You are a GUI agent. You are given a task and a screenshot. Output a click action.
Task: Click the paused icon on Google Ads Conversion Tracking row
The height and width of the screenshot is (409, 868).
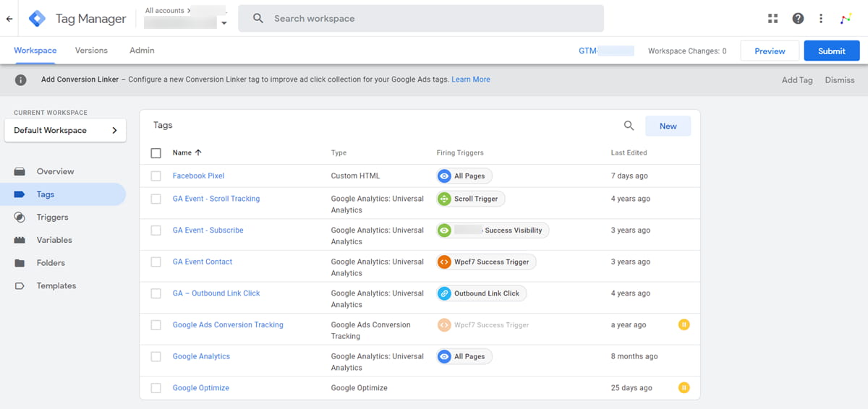click(x=684, y=324)
